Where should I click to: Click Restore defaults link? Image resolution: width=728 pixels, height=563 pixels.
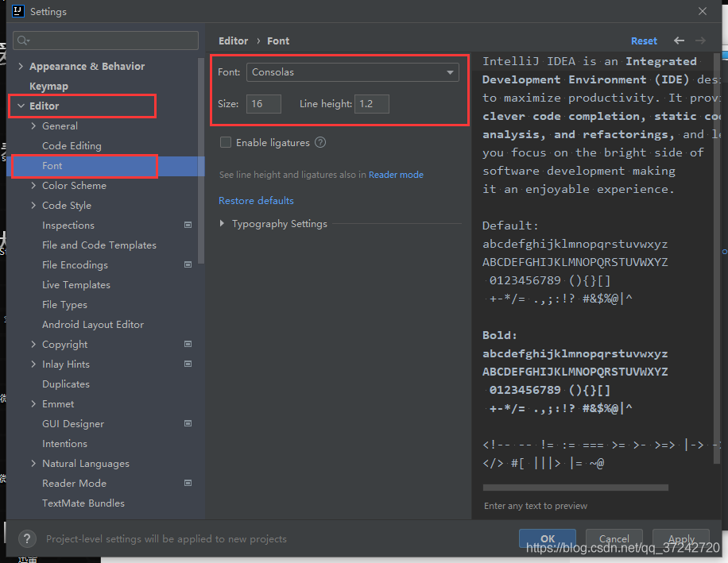[256, 201]
